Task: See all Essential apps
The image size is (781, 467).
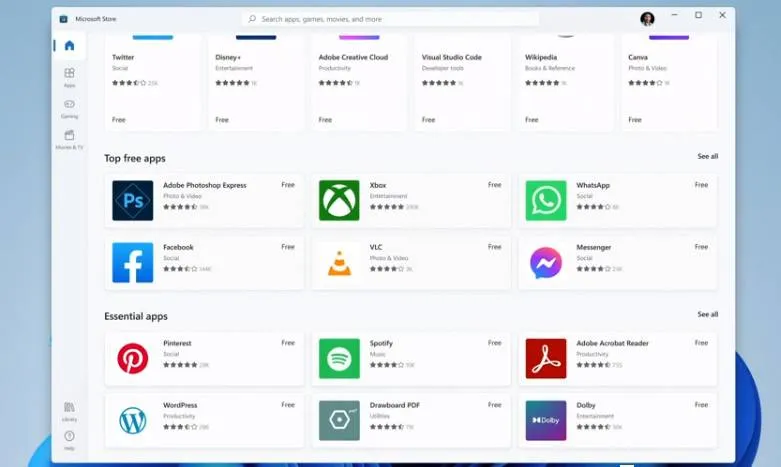Action: pyautogui.click(x=707, y=314)
